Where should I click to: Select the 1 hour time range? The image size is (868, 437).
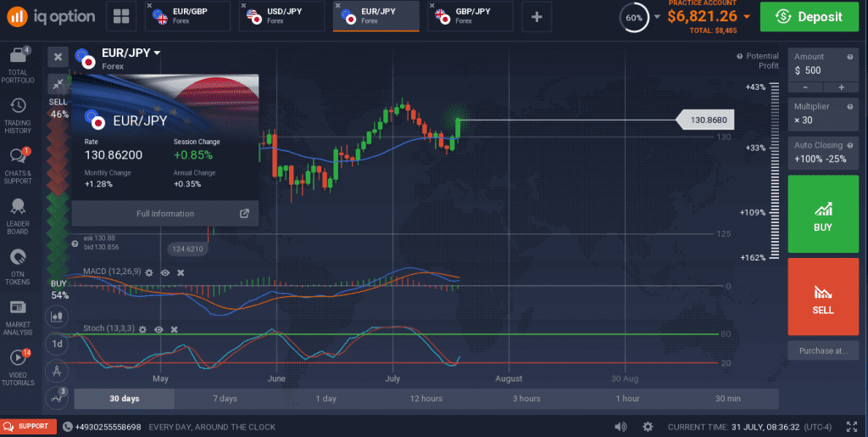[627, 399]
